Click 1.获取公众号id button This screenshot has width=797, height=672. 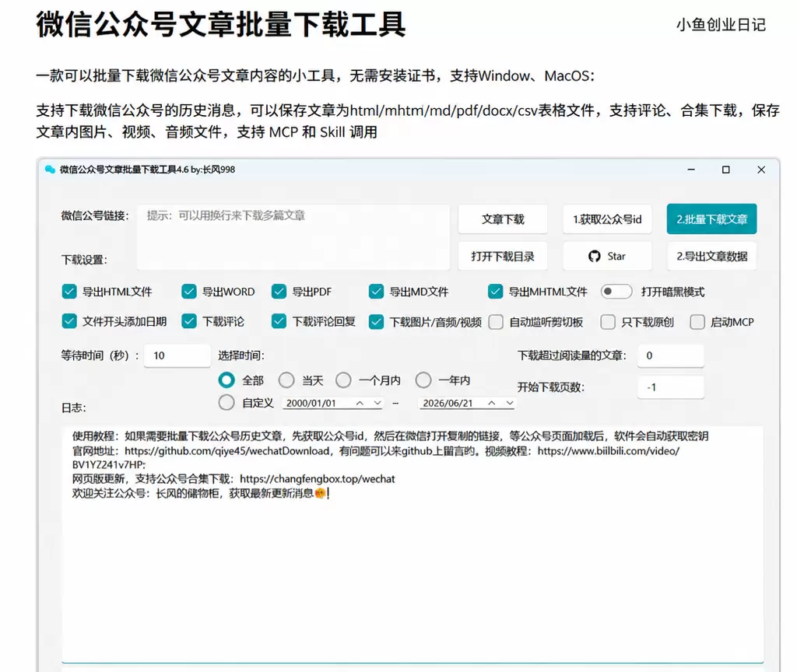[607, 219]
